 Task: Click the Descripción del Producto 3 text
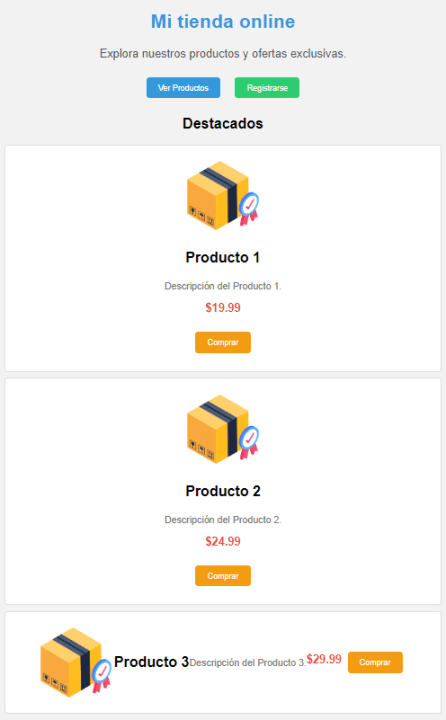248,663
